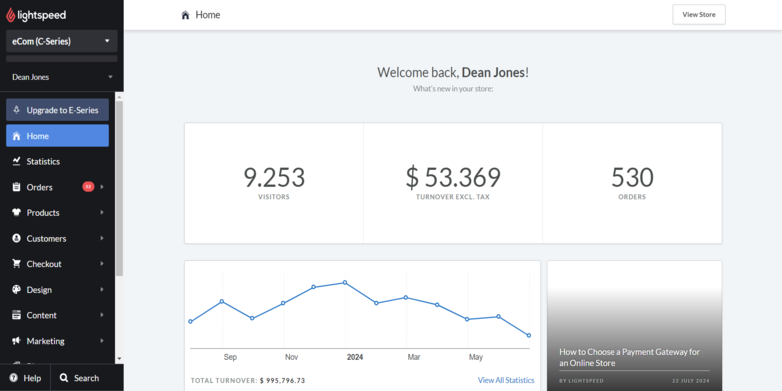This screenshot has height=391, width=782.
Task: Click the View Store button
Action: [699, 14]
